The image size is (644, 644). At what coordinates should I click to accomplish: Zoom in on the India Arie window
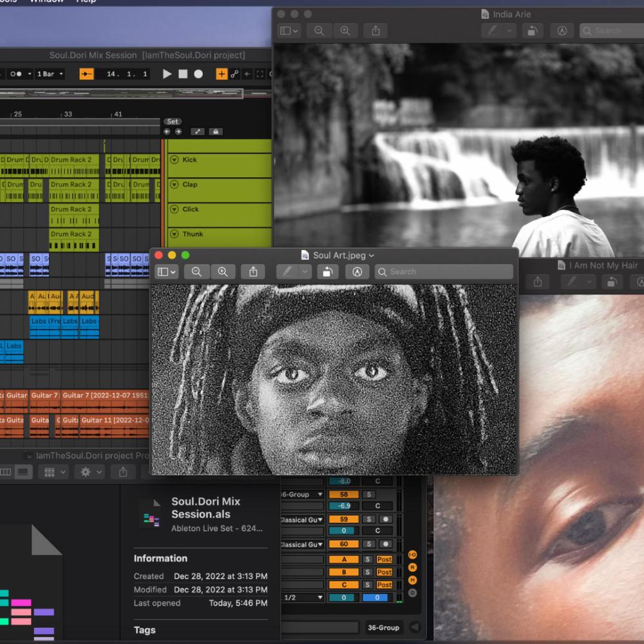[x=345, y=31]
